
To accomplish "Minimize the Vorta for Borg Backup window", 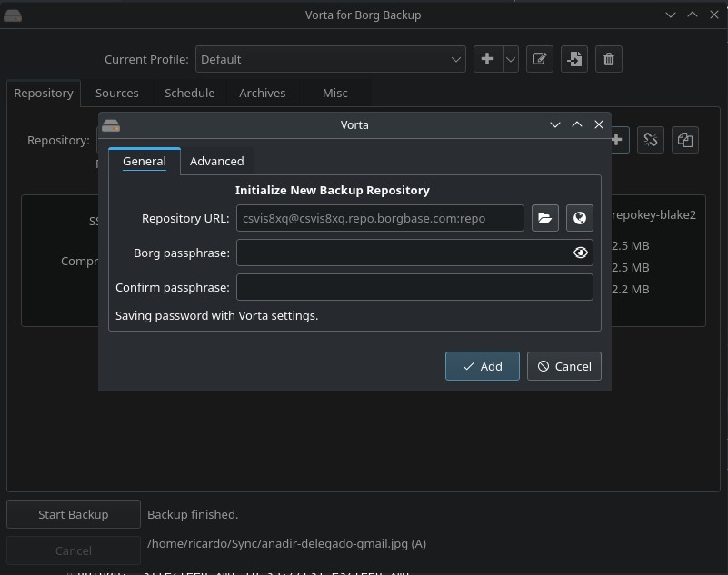I will (671, 15).
